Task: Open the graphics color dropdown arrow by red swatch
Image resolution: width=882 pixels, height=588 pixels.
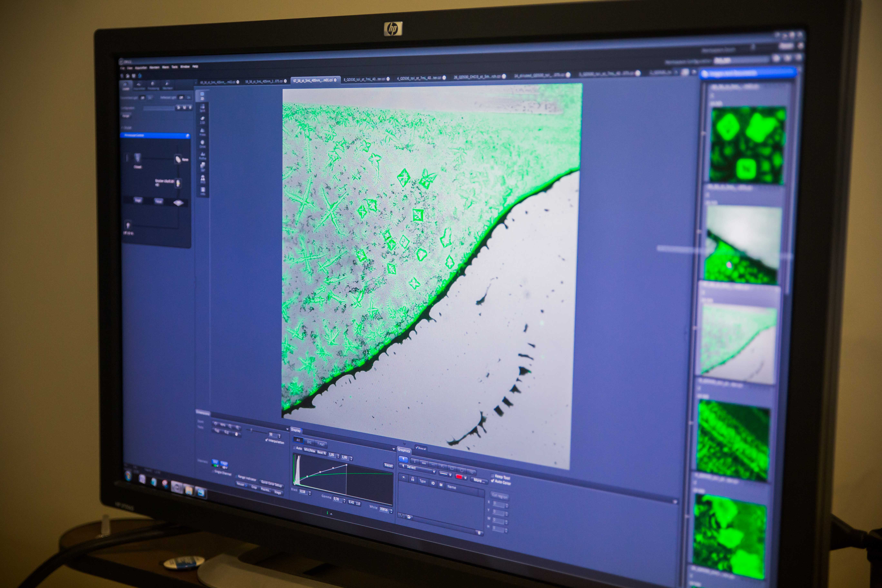Action: (465, 478)
